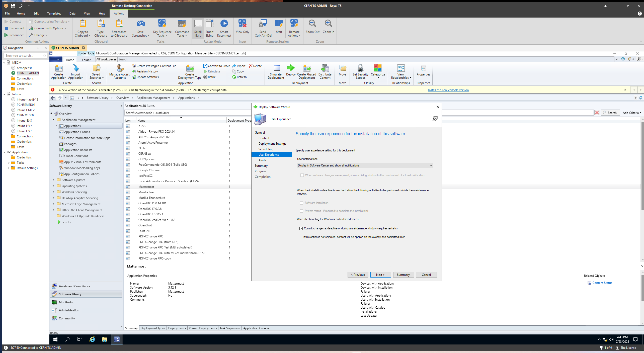Click the Windows Start button
Viewport: 644px width, 353px height.
point(56,339)
